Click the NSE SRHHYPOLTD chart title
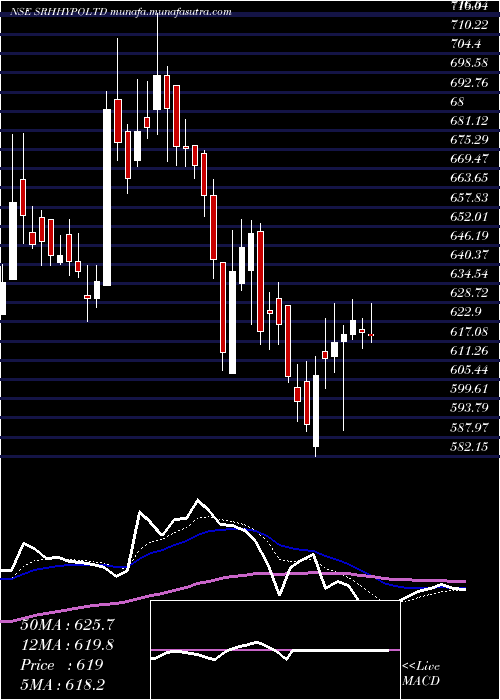Screen dimensions: 500x700 pos(58,12)
